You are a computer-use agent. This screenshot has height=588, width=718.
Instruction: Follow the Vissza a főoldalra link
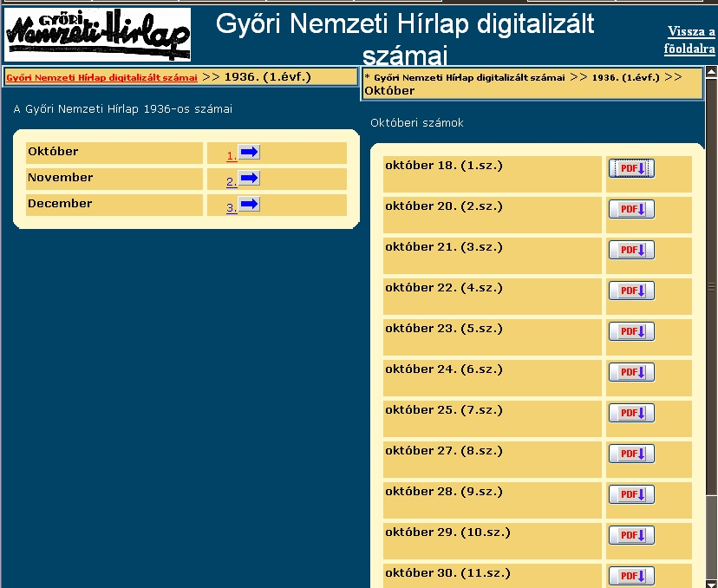click(689, 40)
